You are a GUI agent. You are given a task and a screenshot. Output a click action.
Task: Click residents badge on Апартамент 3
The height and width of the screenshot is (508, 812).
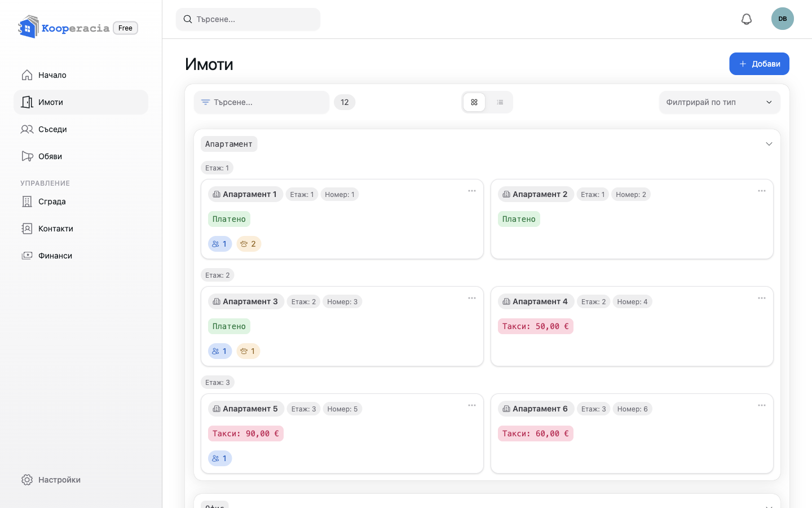(220, 351)
